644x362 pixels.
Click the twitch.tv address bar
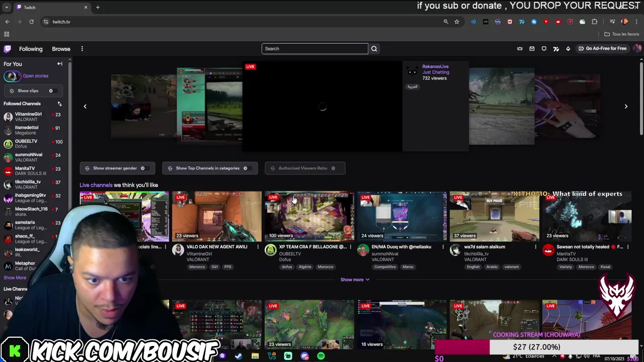coord(242,22)
